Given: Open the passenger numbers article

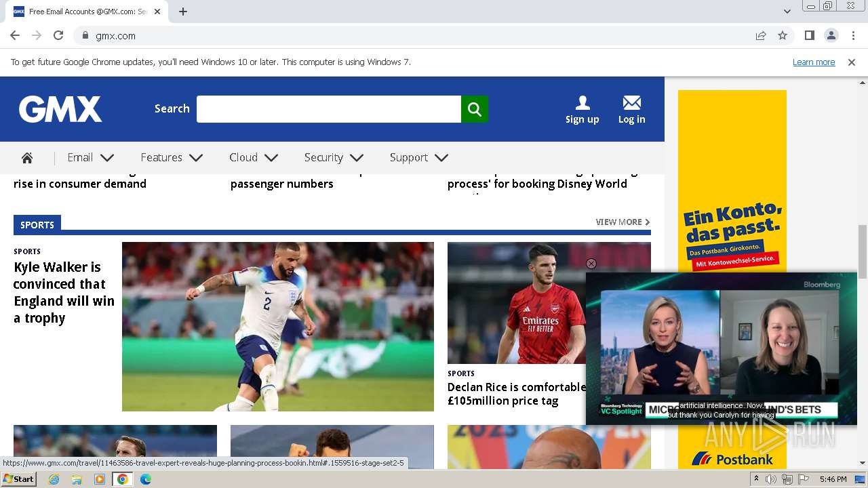Looking at the screenshot, I should (282, 184).
